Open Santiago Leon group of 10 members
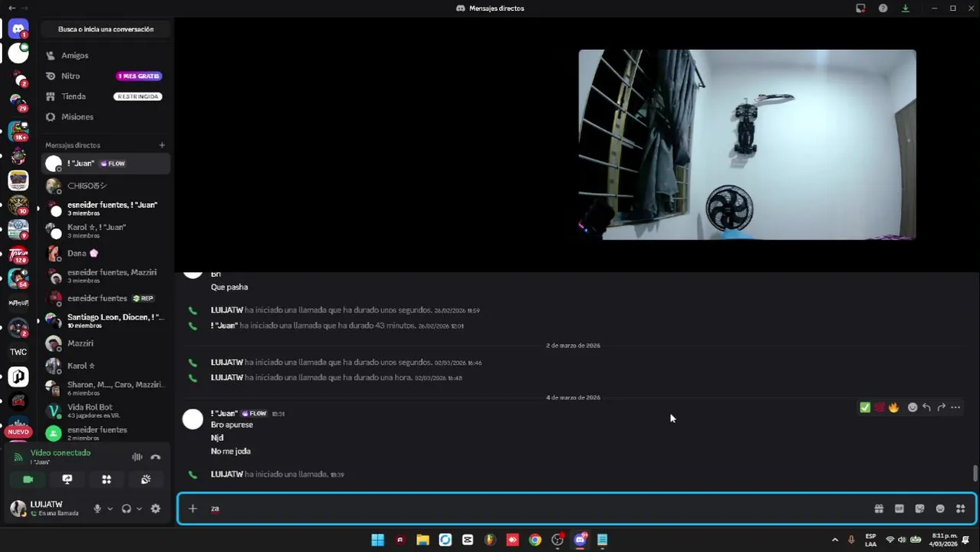This screenshot has height=552, width=980. click(x=106, y=320)
